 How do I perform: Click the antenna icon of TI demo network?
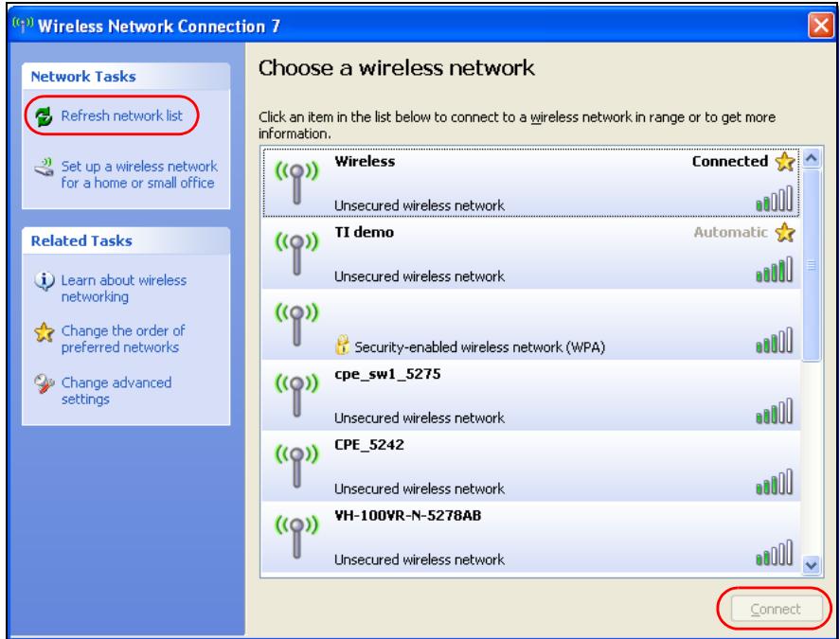[x=296, y=254]
